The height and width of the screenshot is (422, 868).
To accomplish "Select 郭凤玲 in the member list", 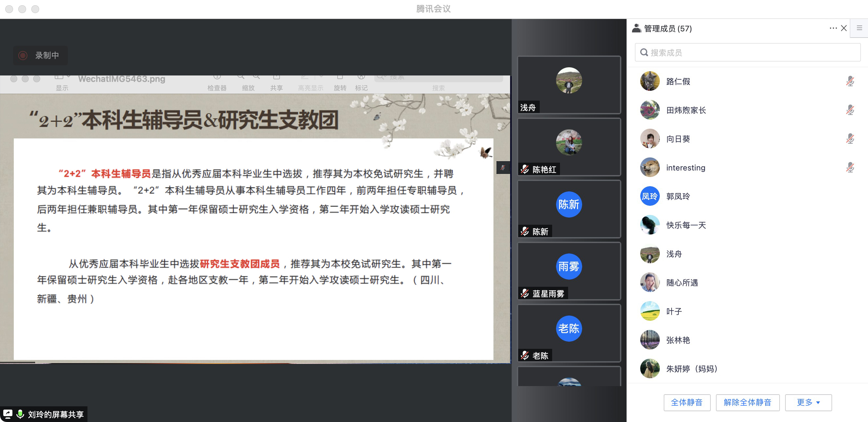I will pyautogui.click(x=678, y=196).
